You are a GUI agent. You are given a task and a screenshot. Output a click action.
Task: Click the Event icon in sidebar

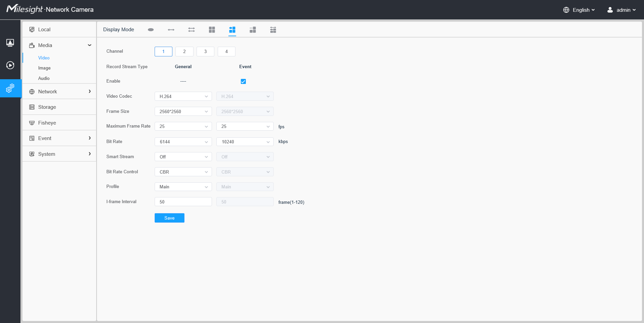click(32, 138)
